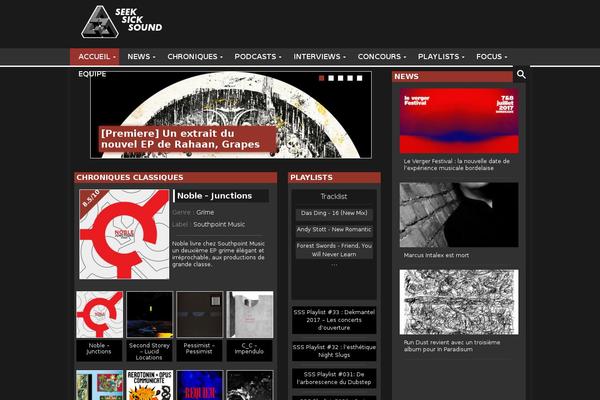The image size is (600, 400).
Task: Select the Southpoint Music label text
Action: point(219,224)
